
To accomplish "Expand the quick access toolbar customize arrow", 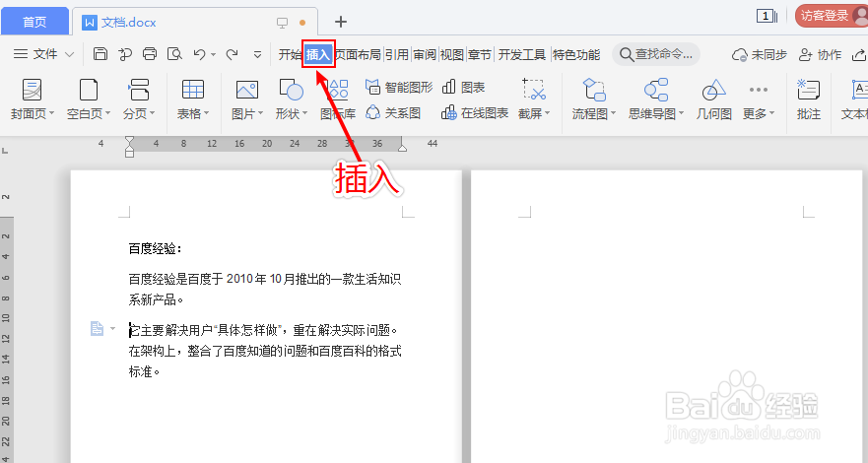I will 257,54.
